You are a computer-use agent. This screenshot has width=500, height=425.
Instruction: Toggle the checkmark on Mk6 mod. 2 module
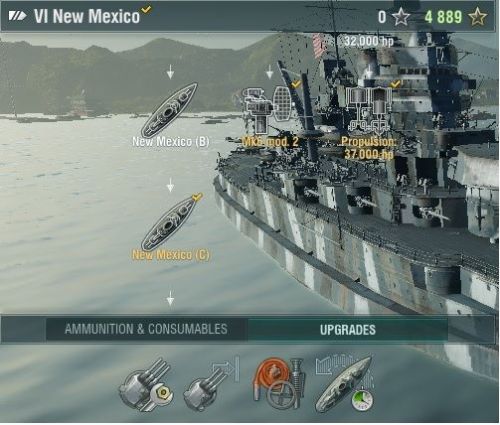point(296,84)
